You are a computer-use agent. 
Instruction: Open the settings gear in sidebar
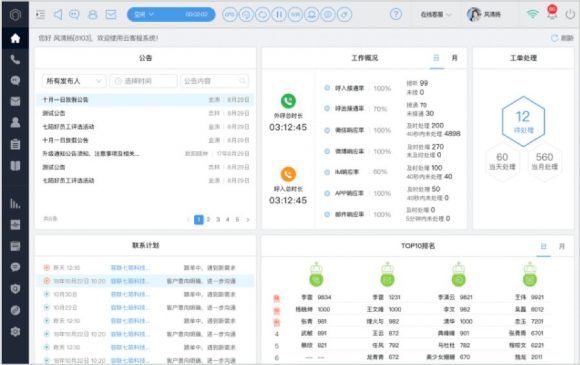(15, 331)
